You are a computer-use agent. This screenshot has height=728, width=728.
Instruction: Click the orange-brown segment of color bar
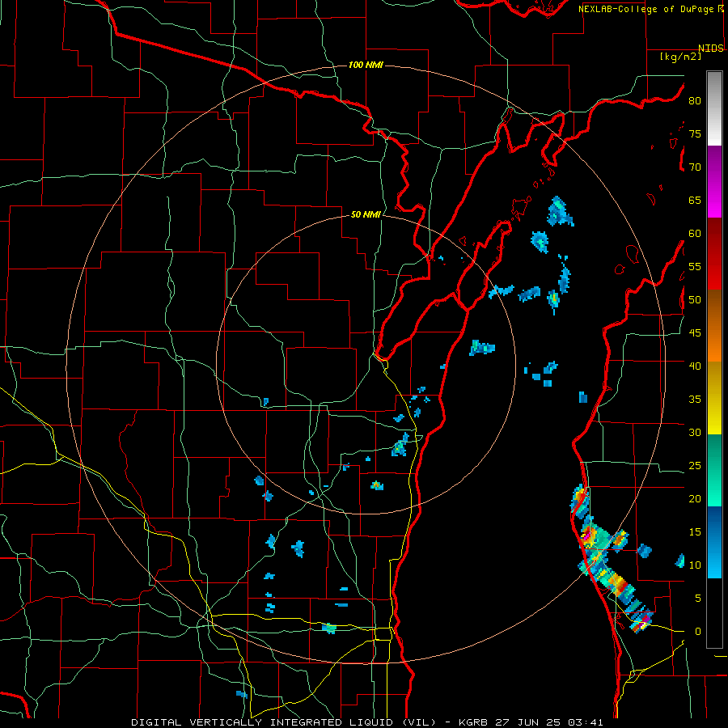tap(714, 326)
